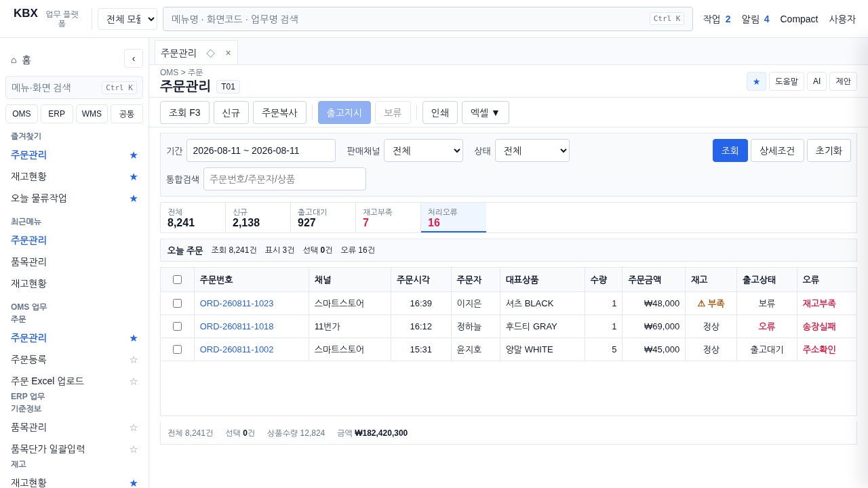This screenshot has height=488, width=868.
Task: Click the blue star beside the 도움말 button
Action: coord(756,81)
